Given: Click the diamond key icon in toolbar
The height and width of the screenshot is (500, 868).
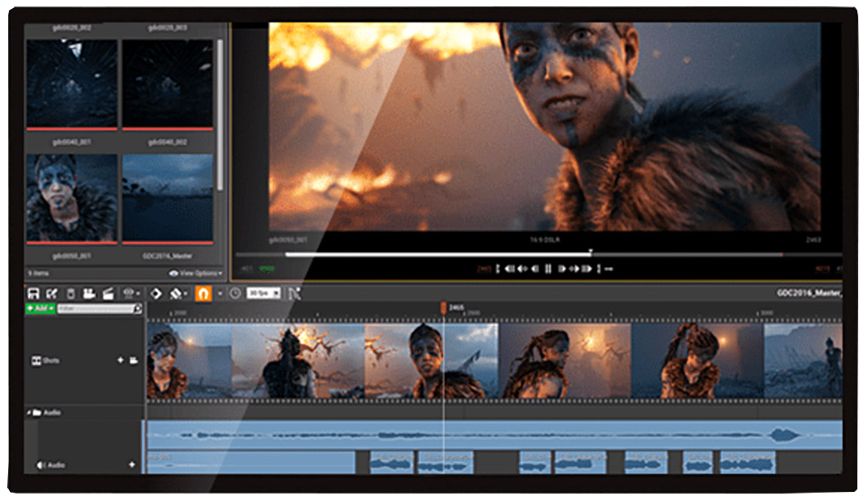Looking at the screenshot, I should (x=156, y=293).
